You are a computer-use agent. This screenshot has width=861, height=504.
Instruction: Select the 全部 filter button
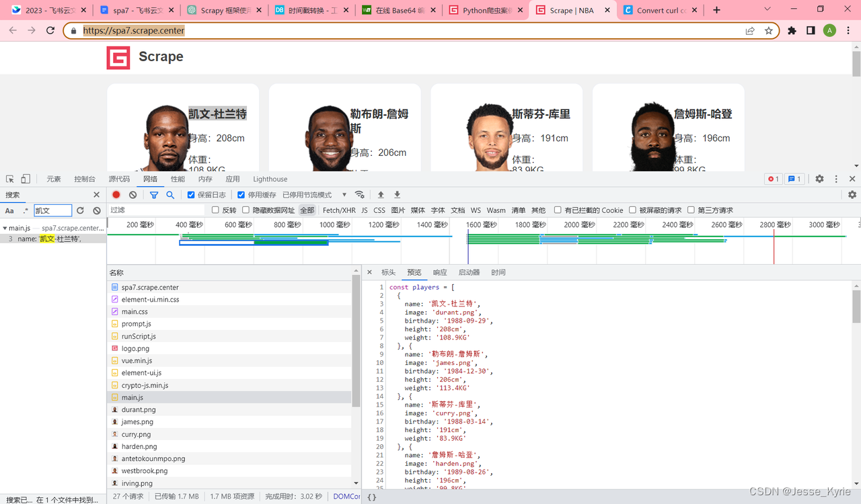(307, 210)
